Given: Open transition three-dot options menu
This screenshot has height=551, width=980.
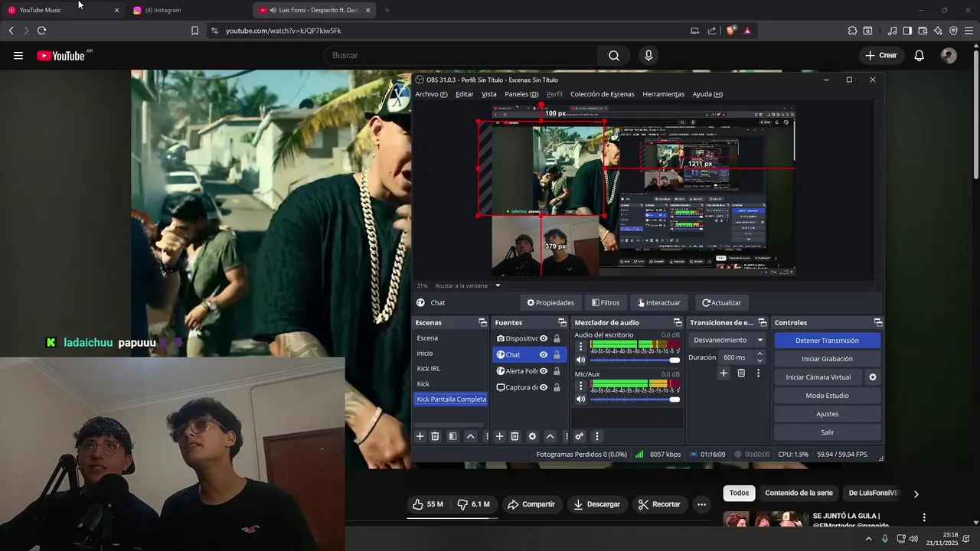Looking at the screenshot, I should click(x=759, y=373).
